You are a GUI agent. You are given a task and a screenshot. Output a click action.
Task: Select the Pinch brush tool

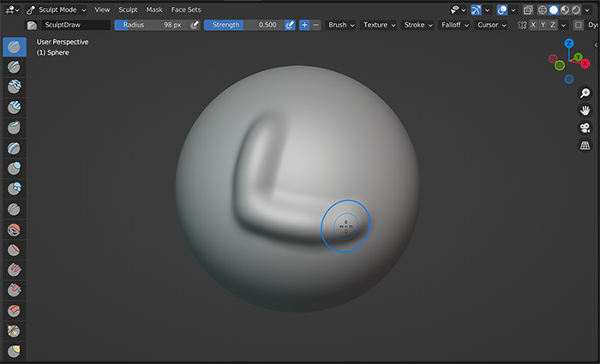point(15,331)
